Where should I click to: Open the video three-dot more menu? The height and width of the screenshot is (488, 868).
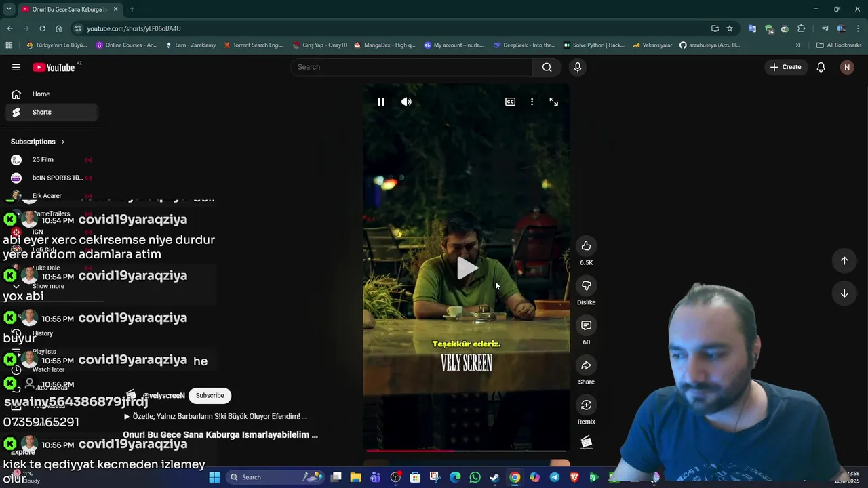coord(532,102)
